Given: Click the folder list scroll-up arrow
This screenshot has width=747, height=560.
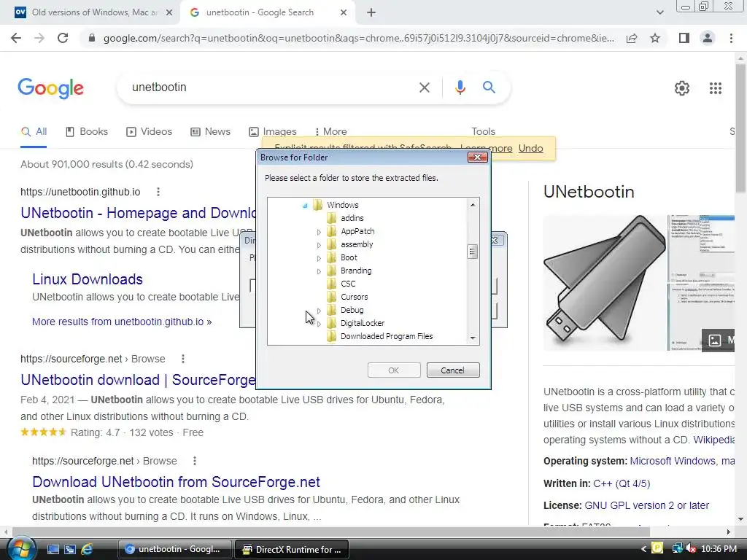Looking at the screenshot, I should click(x=473, y=205).
